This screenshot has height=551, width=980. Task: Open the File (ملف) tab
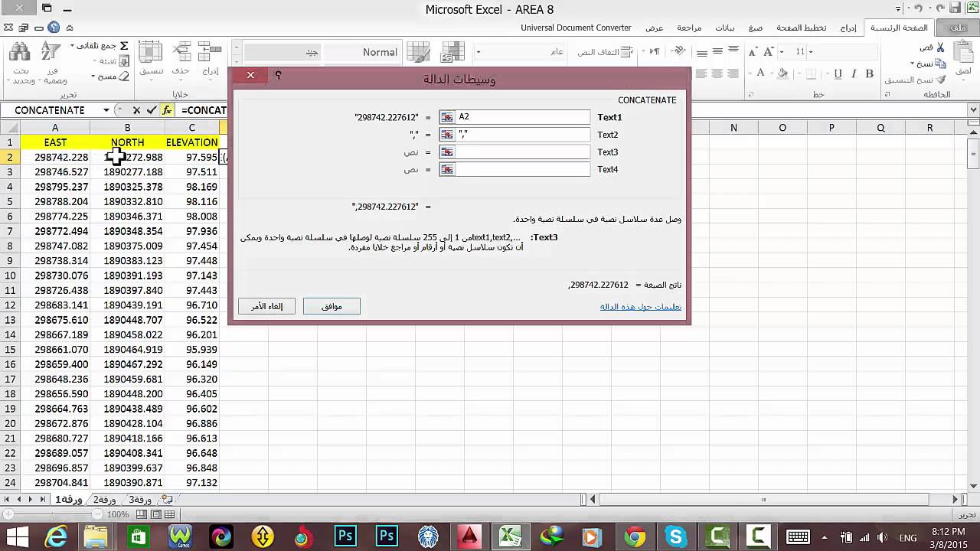(x=958, y=28)
